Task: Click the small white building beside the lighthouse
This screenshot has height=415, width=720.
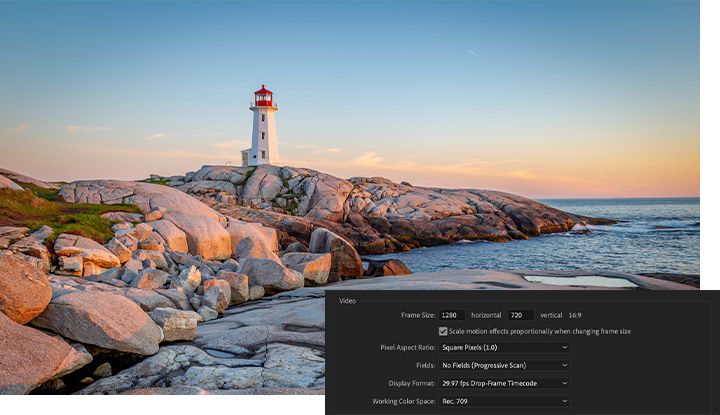Action: click(x=246, y=158)
